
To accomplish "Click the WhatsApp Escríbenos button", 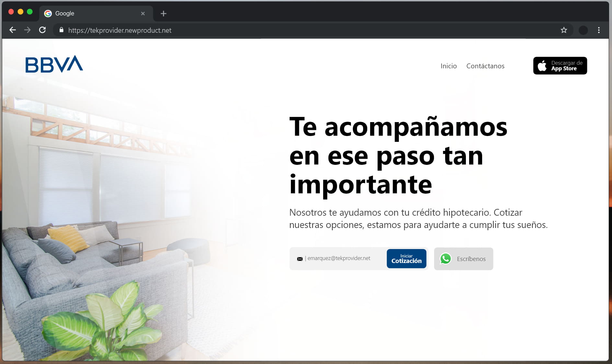I will [x=463, y=259].
